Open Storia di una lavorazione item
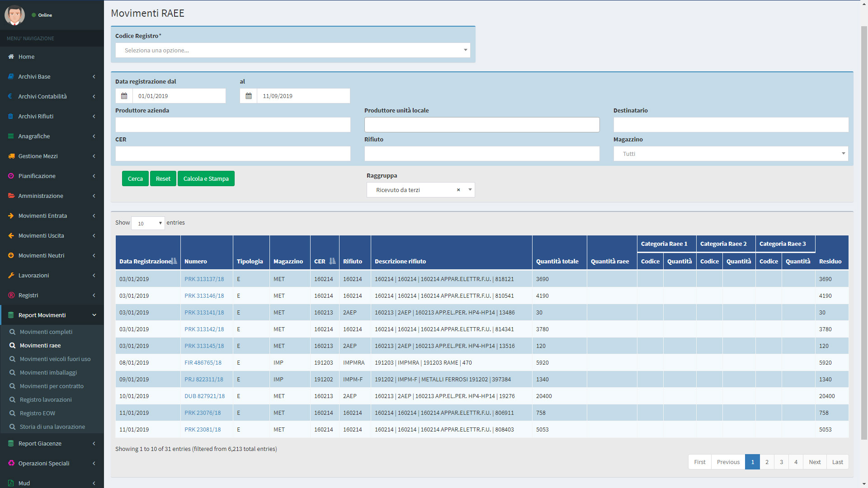Image resolution: width=868 pixels, height=488 pixels. click(x=52, y=427)
